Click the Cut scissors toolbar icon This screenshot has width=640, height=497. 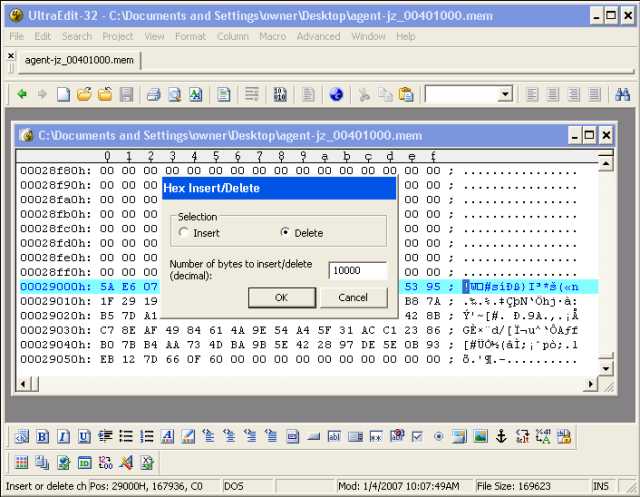pos(364,95)
